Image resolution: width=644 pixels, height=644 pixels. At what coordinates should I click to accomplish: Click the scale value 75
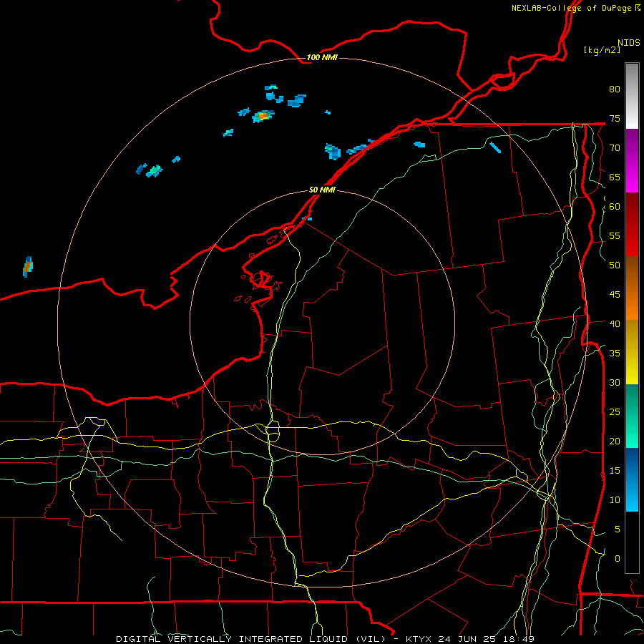(615, 118)
